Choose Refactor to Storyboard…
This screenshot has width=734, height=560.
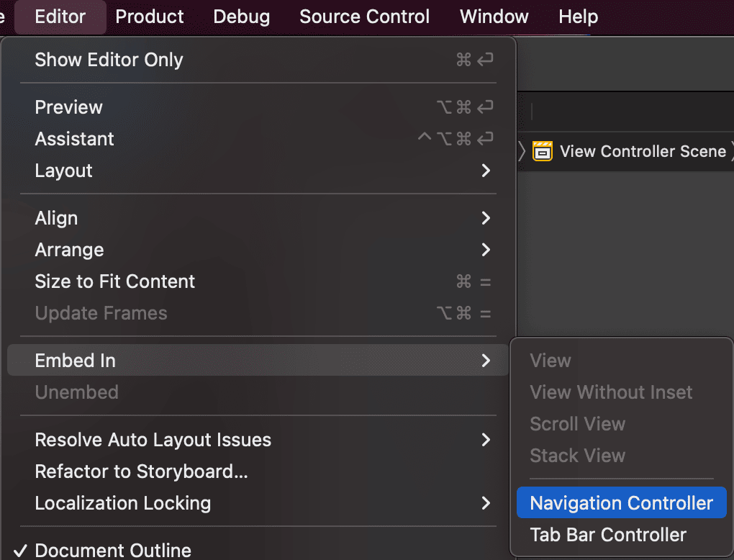tap(258, 471)
